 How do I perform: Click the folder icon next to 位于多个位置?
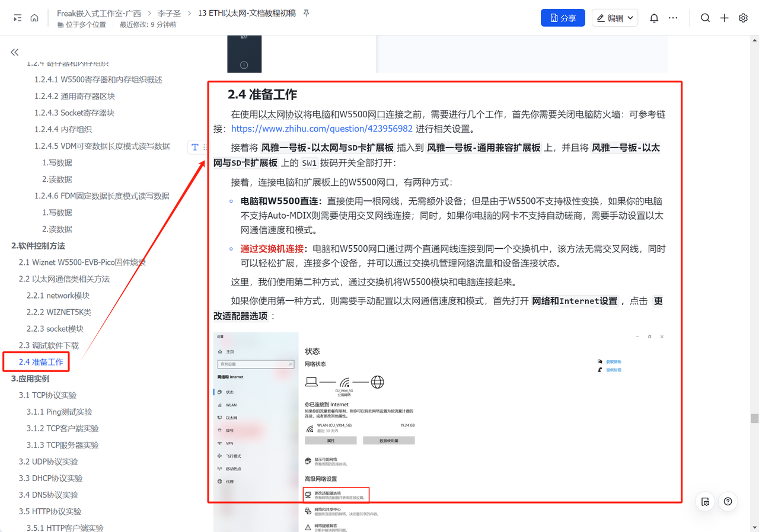tap(60, 25)
